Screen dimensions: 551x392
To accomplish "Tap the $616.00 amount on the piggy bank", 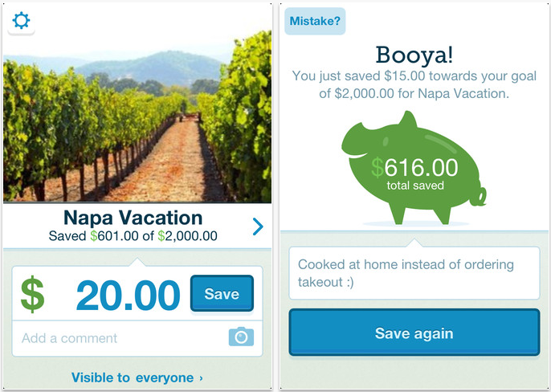I will pos(414,168).
